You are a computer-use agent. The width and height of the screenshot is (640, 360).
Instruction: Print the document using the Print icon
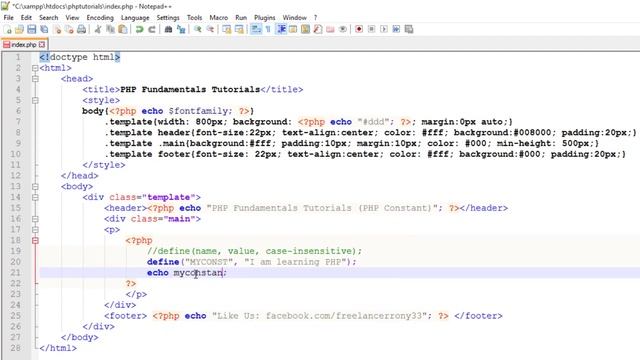(x=82, y=29)
